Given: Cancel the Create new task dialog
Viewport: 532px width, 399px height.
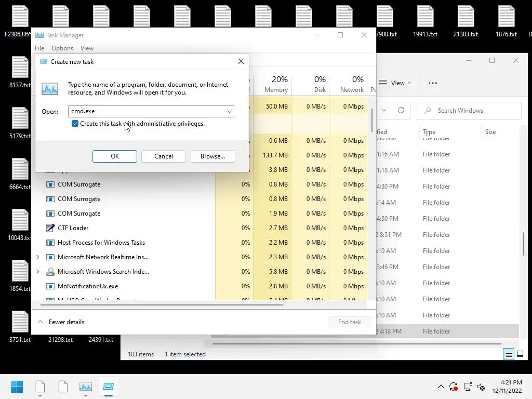Looking at the screenshot, I should (164, 156).
